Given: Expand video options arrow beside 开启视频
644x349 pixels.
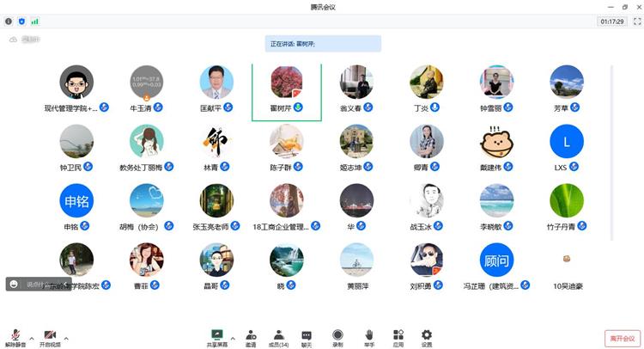Looking at the screenshot, I should click(66, 337).
